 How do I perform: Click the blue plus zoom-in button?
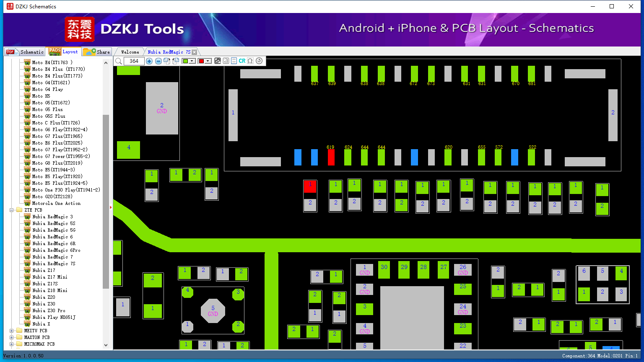(149, 61)
